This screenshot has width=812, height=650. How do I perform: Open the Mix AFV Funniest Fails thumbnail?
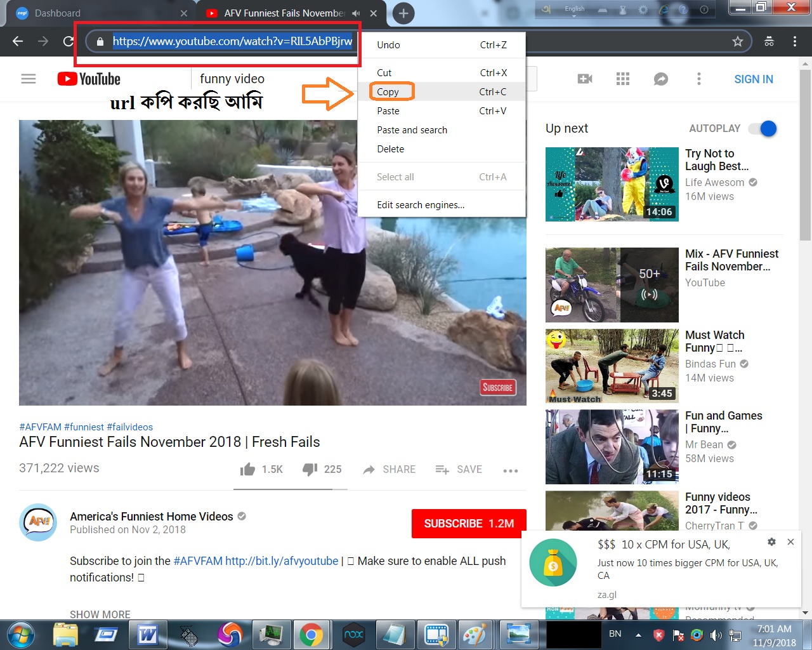[612, 285]
